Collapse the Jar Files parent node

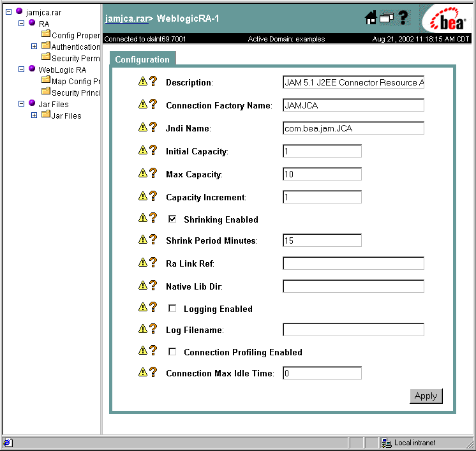pyautogui.click(x=21, y=104)
